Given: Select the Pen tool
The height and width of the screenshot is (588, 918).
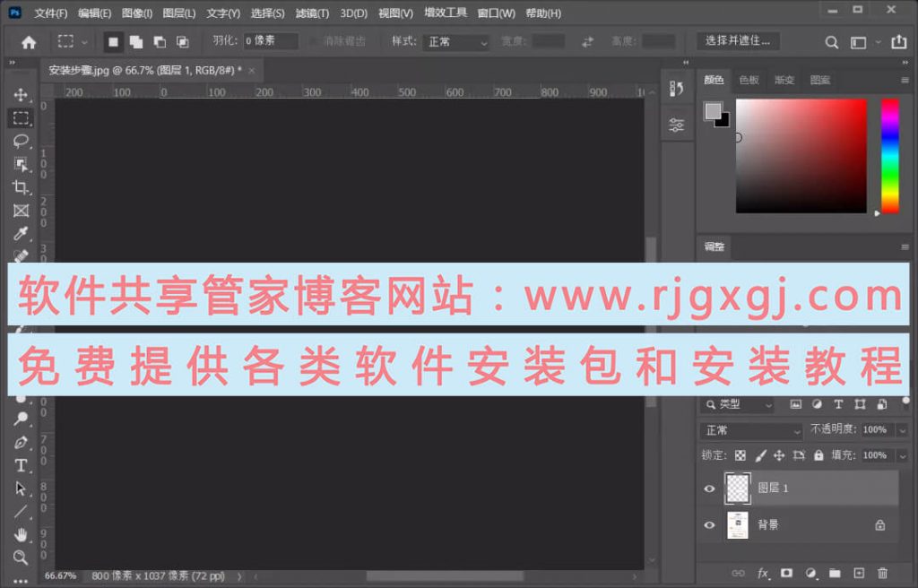Looking at the screenshot, I should click(x=21, y=442).
